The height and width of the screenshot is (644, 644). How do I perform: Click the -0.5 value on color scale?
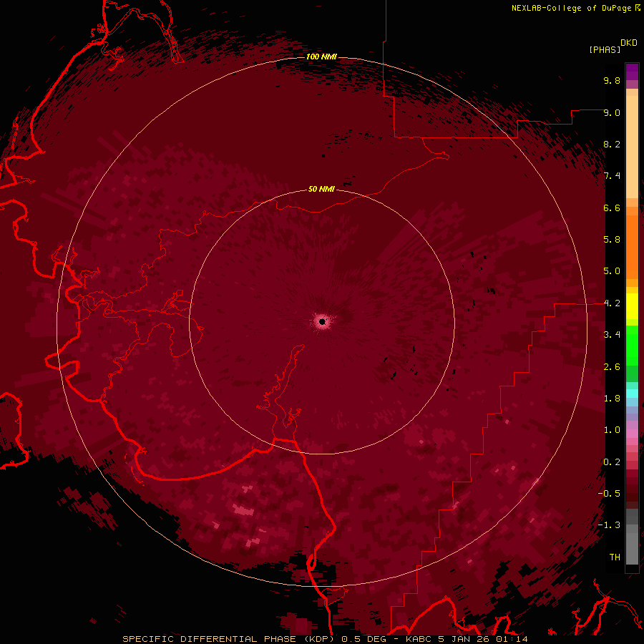pyautogui.click(x=609, y=494)
